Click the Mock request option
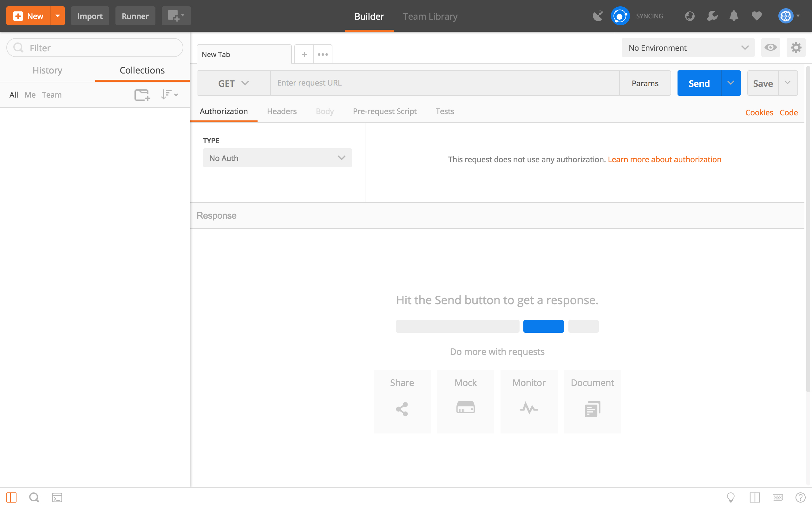 pos(466,399)
